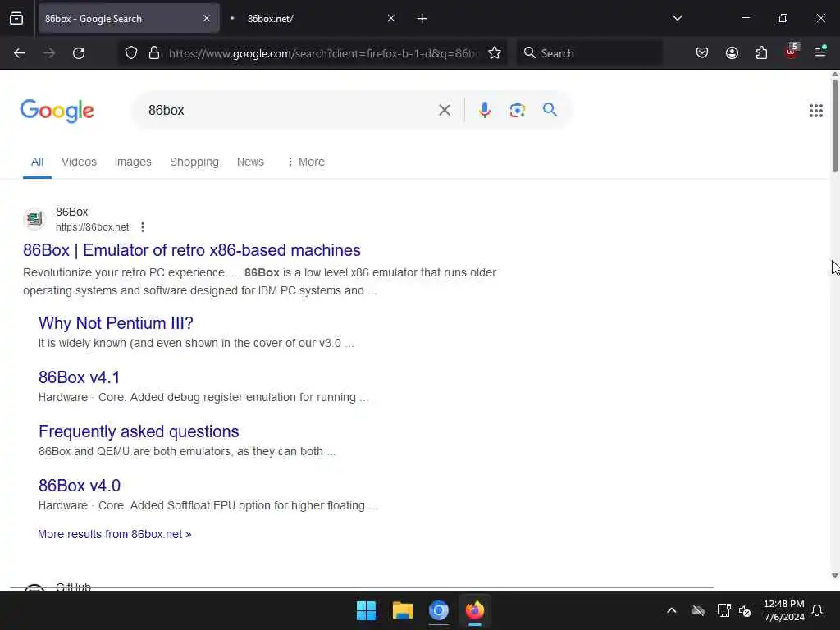Click vertical scrollbar thumb
This screenshot has width=840, height=630.
click(x=834, y=126)
